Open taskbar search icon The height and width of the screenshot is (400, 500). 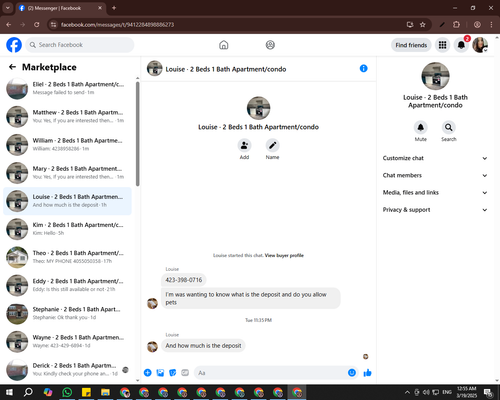pos(28,392)
